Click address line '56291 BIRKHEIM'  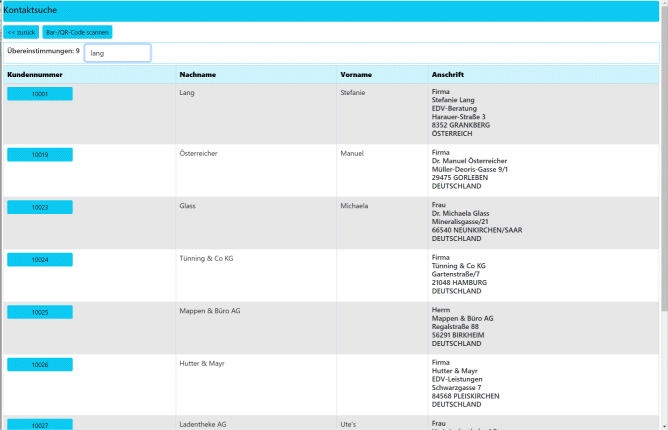point(458,335)
